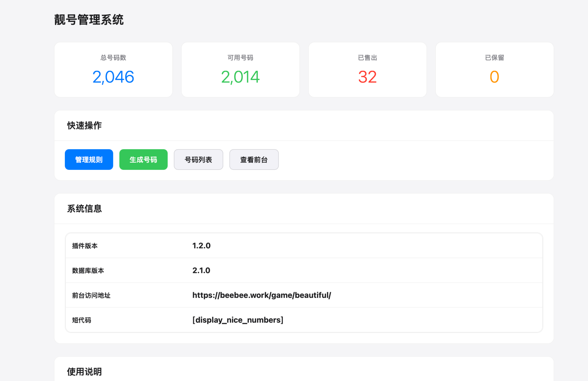Select the 可用号码 count 2,014
This screenshot has width=588, height=381.
point(240,77)
